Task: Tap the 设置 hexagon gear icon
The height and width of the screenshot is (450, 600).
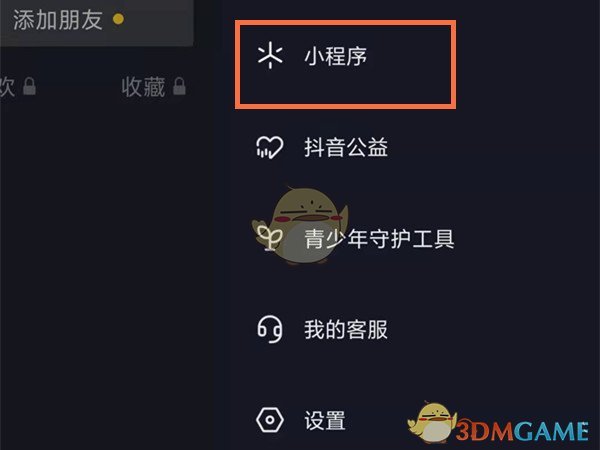Action: point(270,420)
